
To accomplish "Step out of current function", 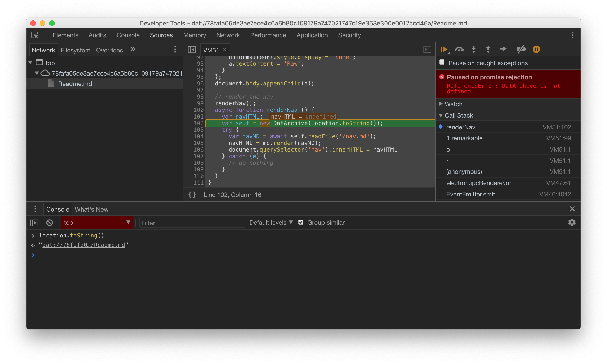I will click(488, 49).
